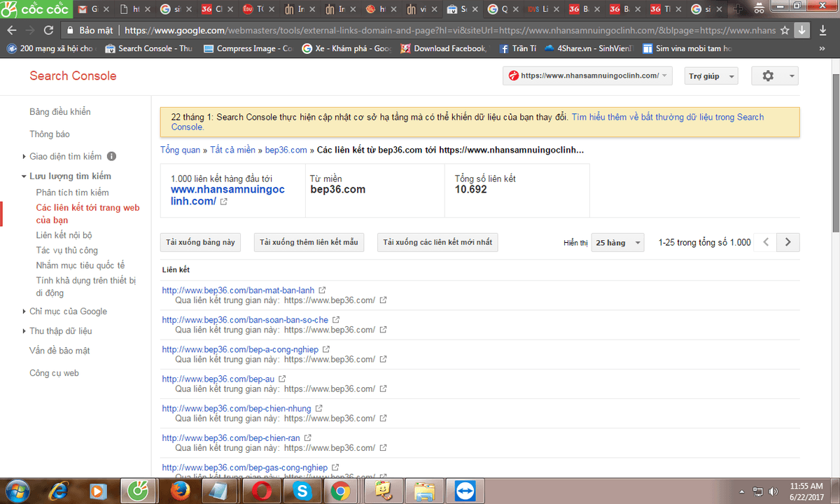The image size is (840, 504).
Task: Change rows shown using the 25 hàng dropdown
Action: (x=617, y=243)
